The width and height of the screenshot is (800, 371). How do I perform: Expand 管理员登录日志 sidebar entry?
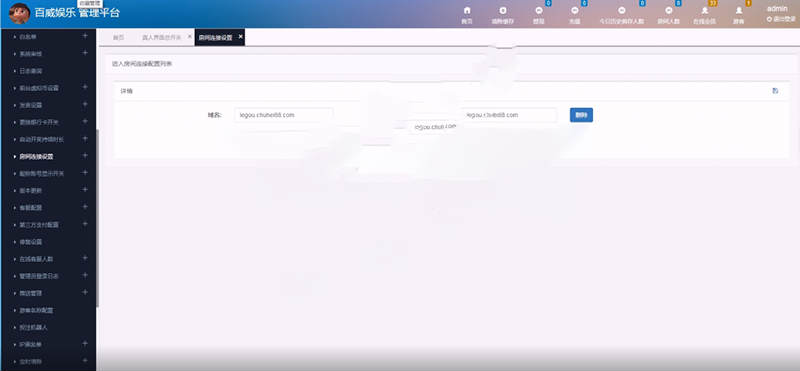[85, 275]
